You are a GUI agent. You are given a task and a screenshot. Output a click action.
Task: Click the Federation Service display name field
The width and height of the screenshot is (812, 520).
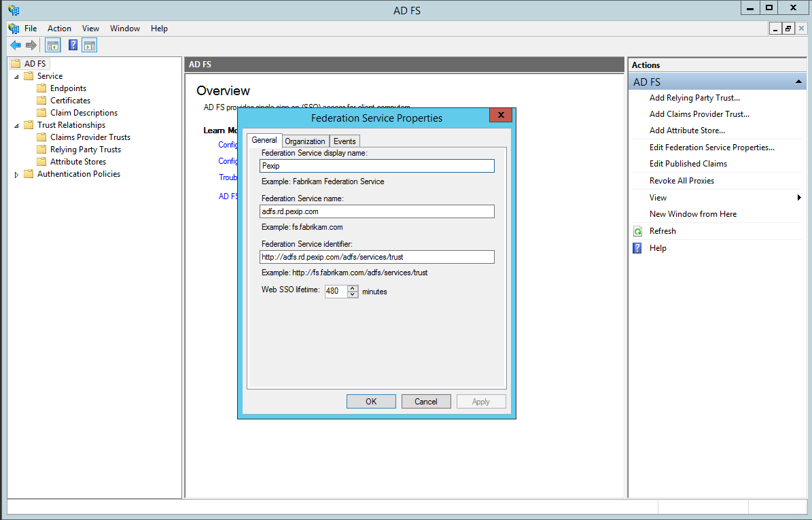pyautogui.click(x=377, y=166)
